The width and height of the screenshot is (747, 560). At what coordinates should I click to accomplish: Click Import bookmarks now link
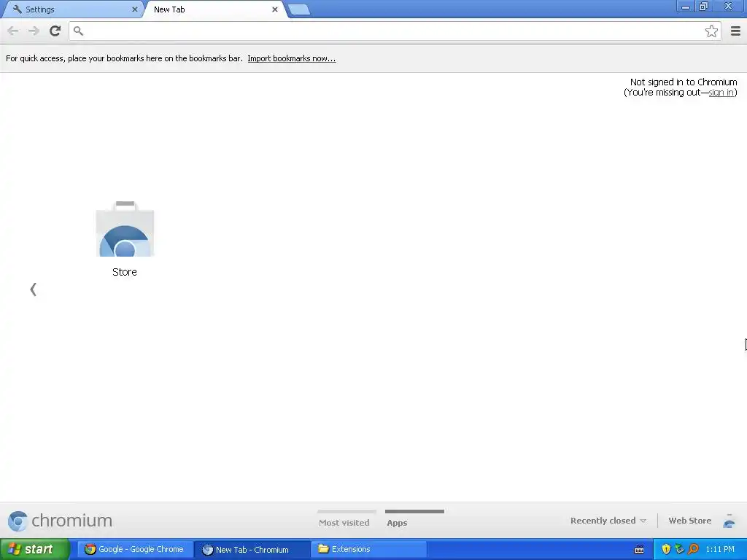pos(292,58)
